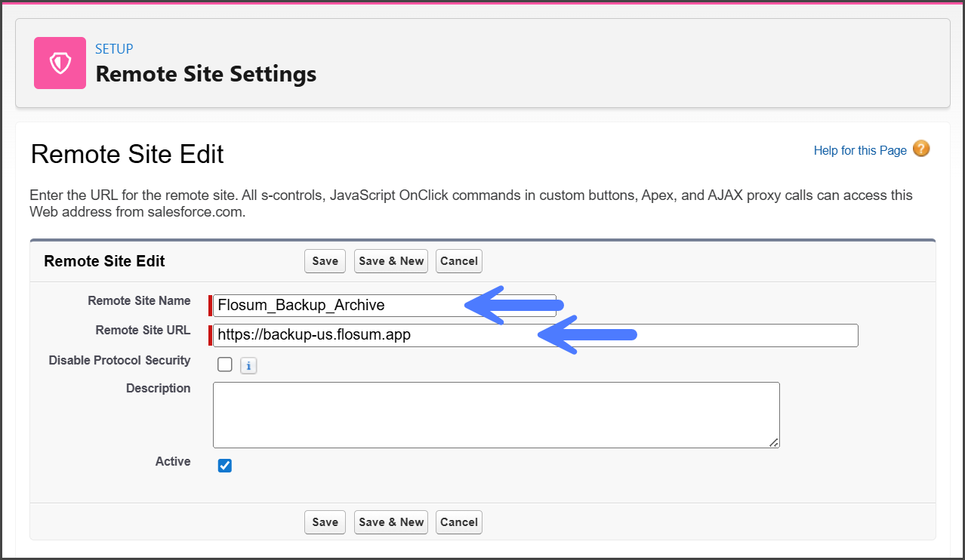Click the orange help question mark icon
Image resolution: width=965 pixels, height=560 pixels.
click(921, 149)
